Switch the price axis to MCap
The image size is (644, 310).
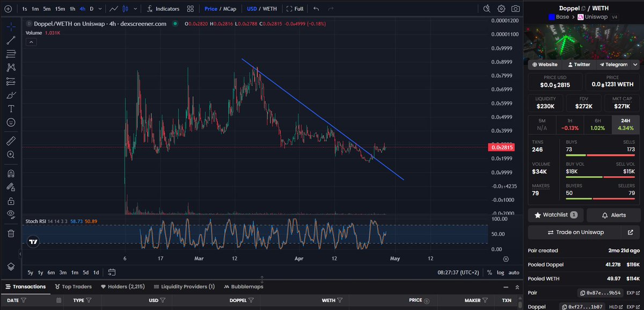pyautogui.click(x=229, y=9)
